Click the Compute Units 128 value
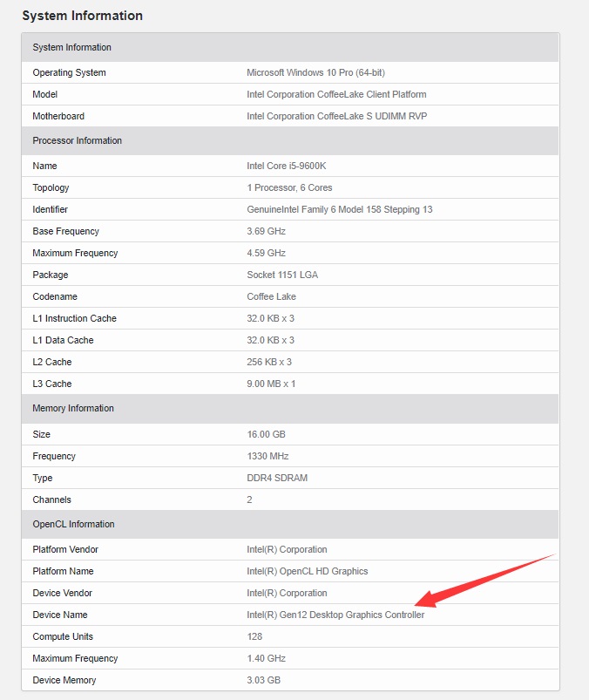Image resolution: width=589 pixels, height=700 pixels. pyautogui.click(x=254, y=636)
